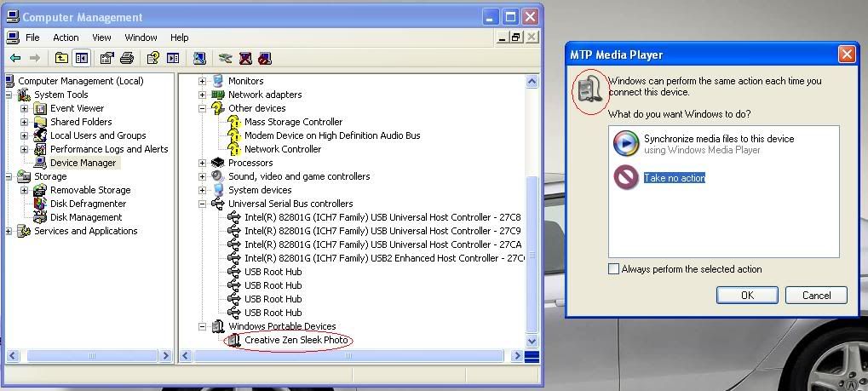Screen dimensions: 868x391
Task: Expand the Network adapters node
Action: (x=203, y=95)
